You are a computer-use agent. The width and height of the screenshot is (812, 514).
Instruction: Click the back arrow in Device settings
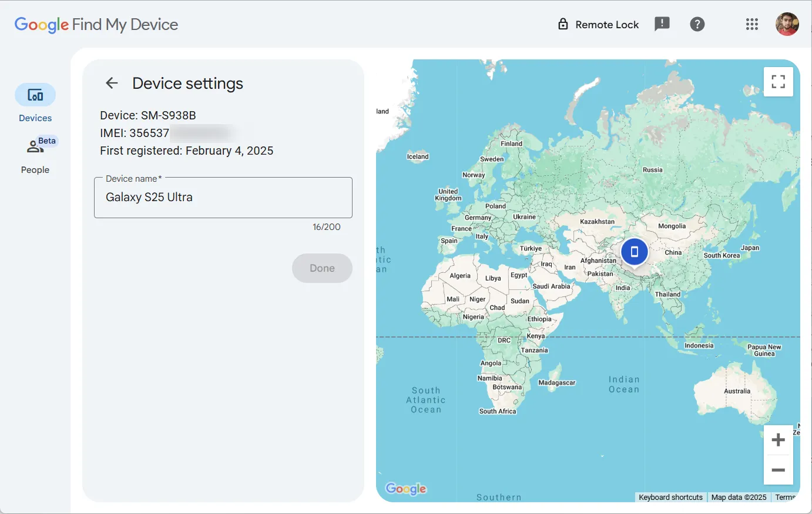click(x=111, y=83)
